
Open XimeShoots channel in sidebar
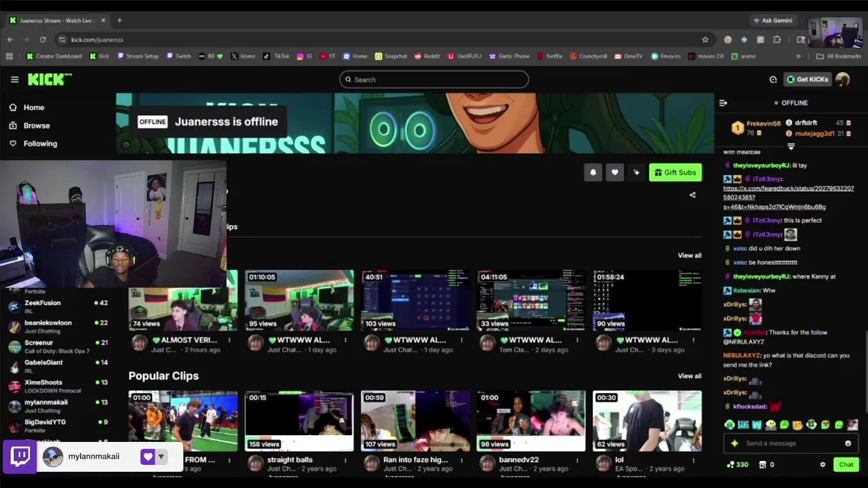[x=58, y=386]
